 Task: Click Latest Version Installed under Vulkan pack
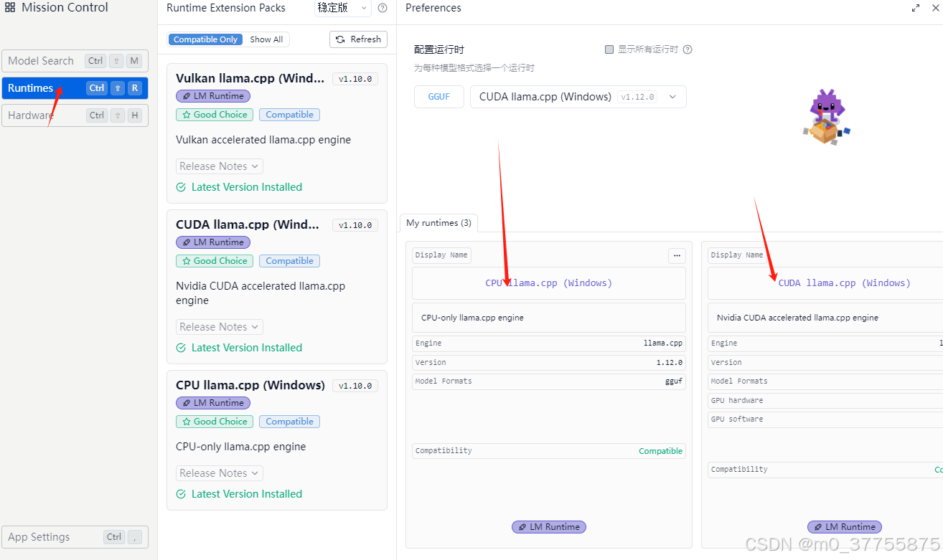[x=239, y=187]
